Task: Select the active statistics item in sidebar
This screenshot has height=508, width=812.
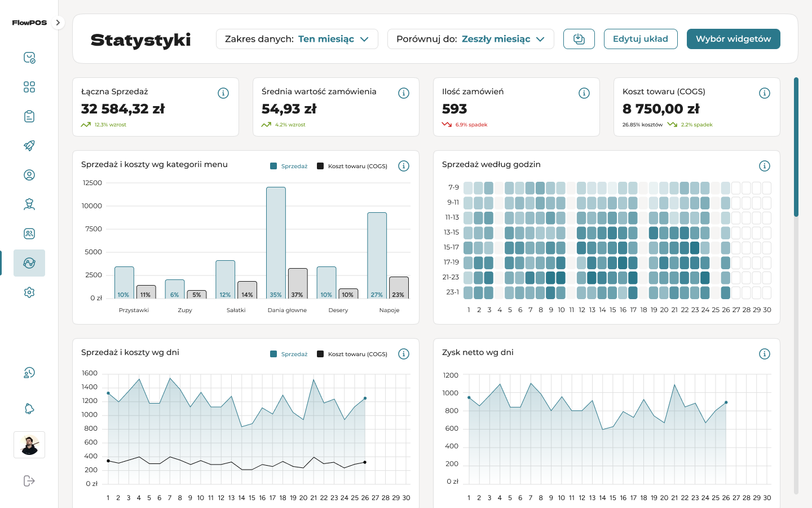Action: [29, 263]
